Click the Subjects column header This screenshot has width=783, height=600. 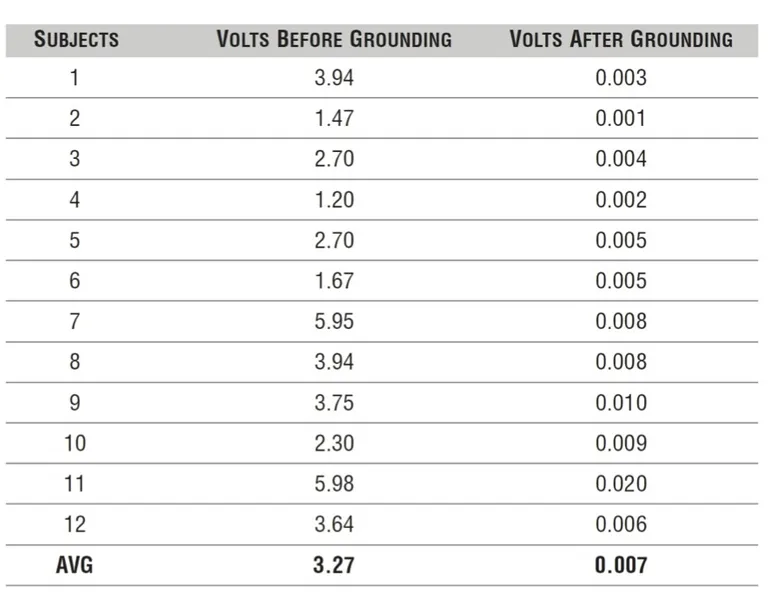[x=76, y=40]
